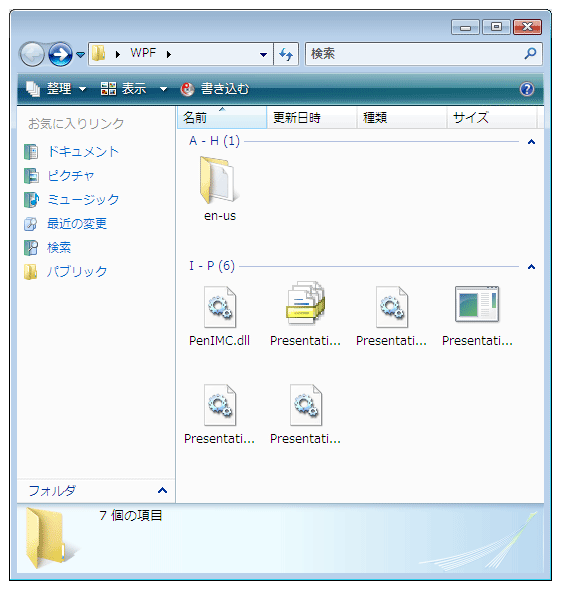Click the 表示 views button
Screen dimensions: 561x596
point(124,89)
